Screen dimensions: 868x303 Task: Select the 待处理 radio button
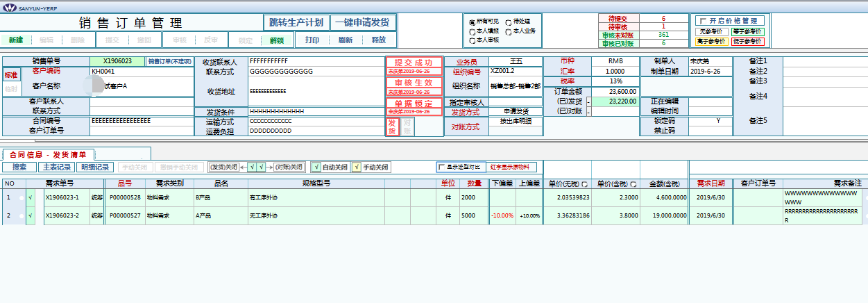(509, 22)
